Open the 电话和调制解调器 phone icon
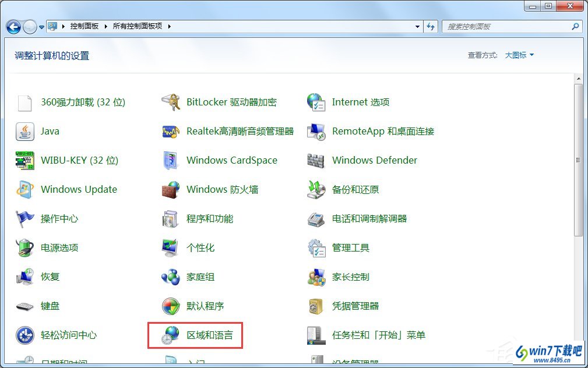 coord(316,219)
